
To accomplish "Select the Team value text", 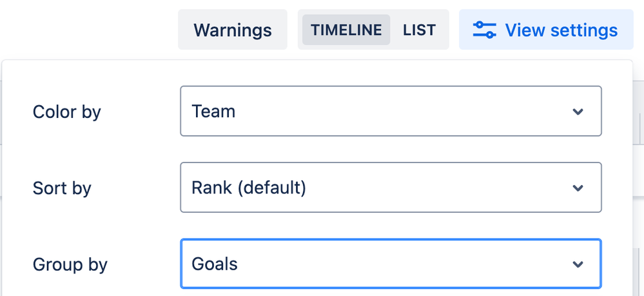I will point(213,112).
